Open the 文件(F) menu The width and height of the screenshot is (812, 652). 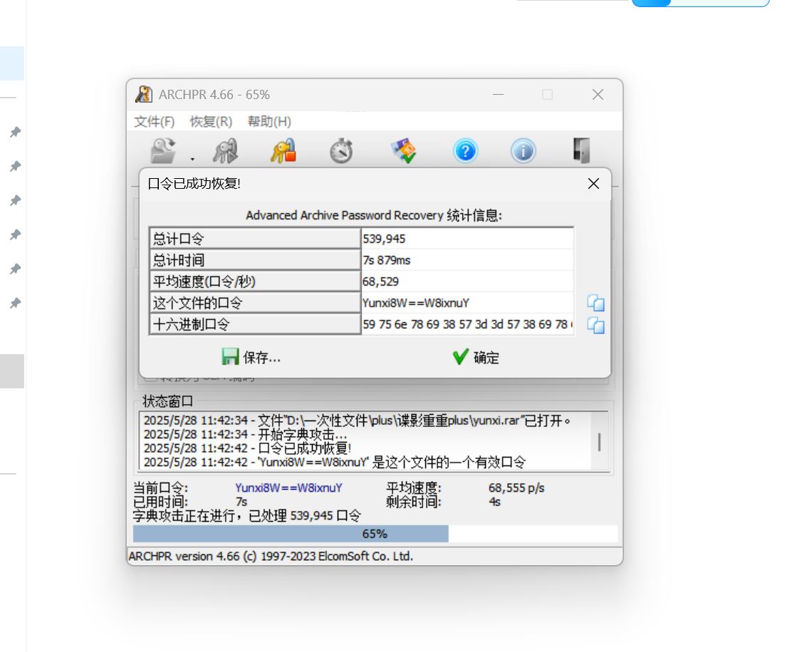pos(155,122)
